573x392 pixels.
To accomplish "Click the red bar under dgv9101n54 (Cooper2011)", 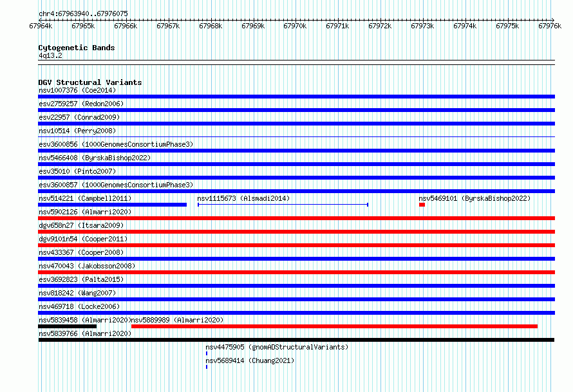I will [x=296, y=245].
